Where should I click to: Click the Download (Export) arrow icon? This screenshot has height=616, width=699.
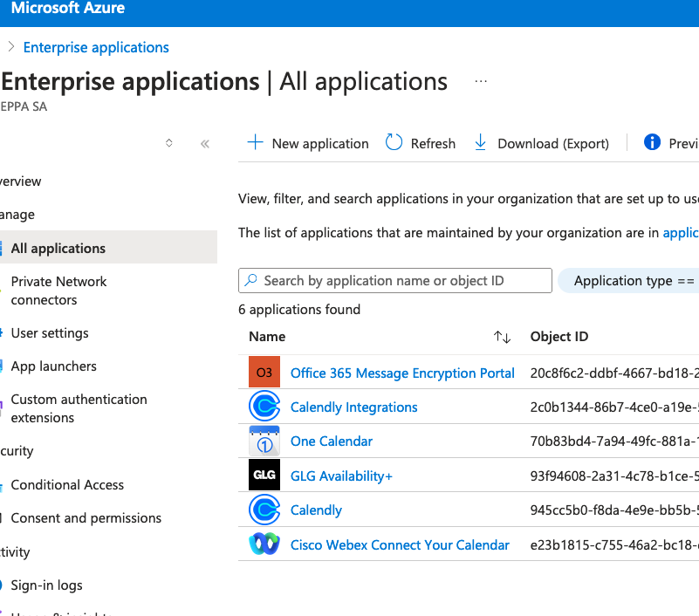[480, 142]
